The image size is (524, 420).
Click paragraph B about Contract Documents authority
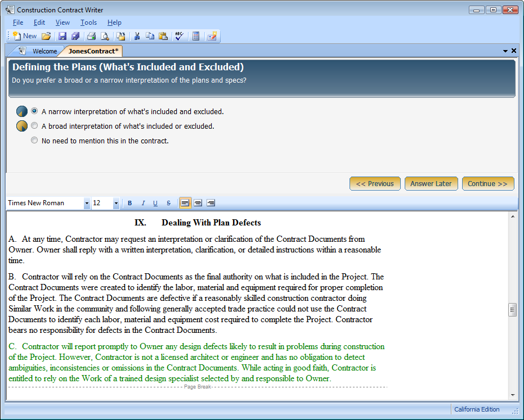196,303
